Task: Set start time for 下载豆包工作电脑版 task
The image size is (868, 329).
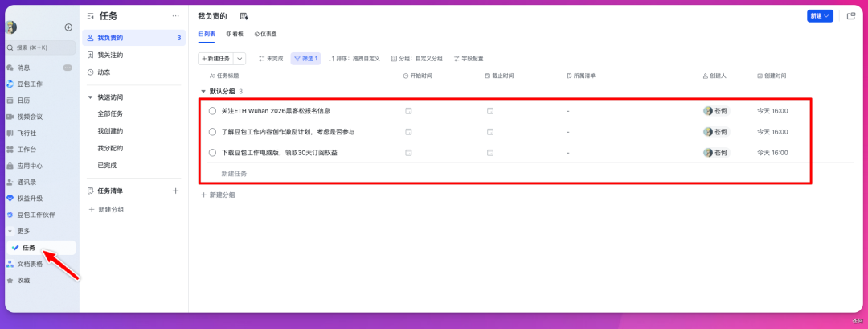Action: (408, 153)
